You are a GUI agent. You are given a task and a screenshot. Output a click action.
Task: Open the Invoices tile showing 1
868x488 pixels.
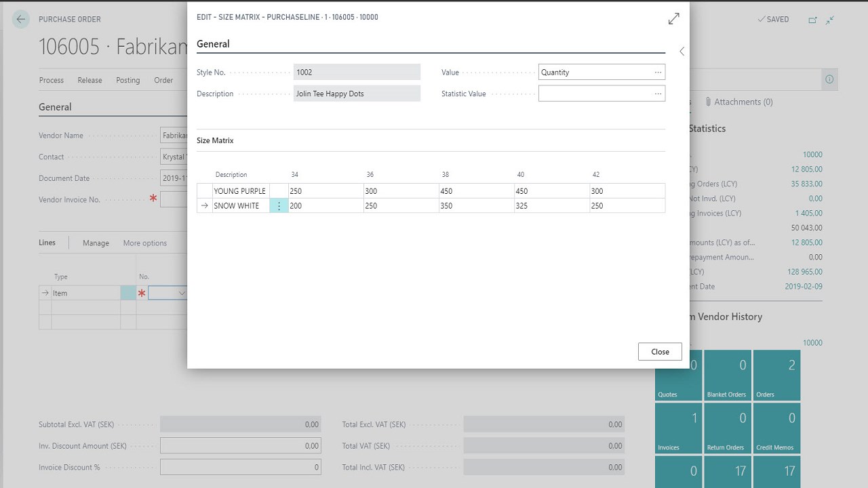[678, 428]
